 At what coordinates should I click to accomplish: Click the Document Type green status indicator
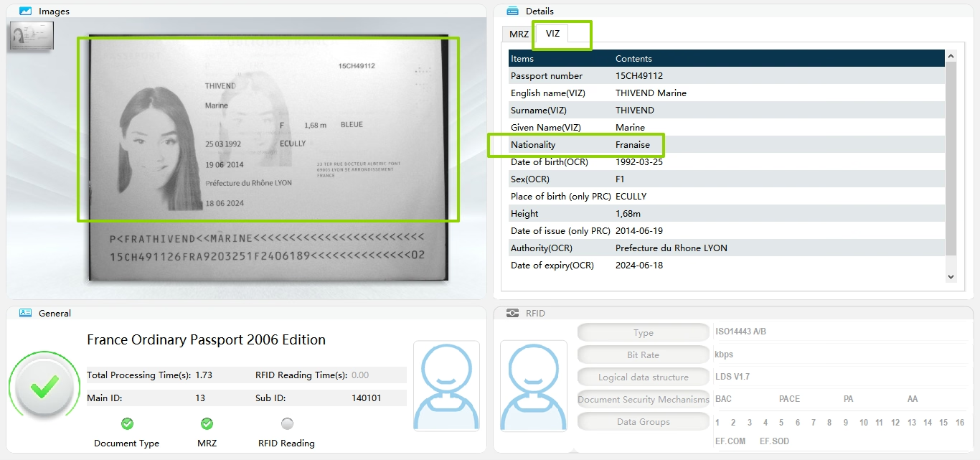[127, 423]
